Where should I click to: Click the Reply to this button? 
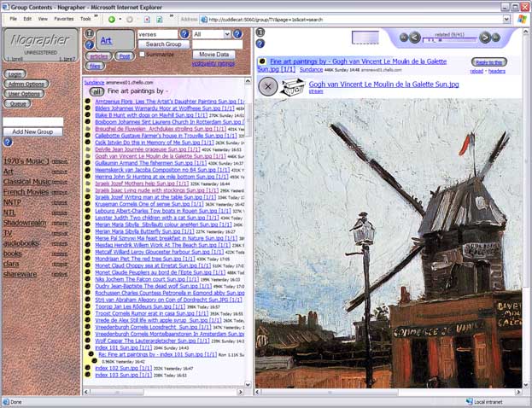[x=489, y=62]
